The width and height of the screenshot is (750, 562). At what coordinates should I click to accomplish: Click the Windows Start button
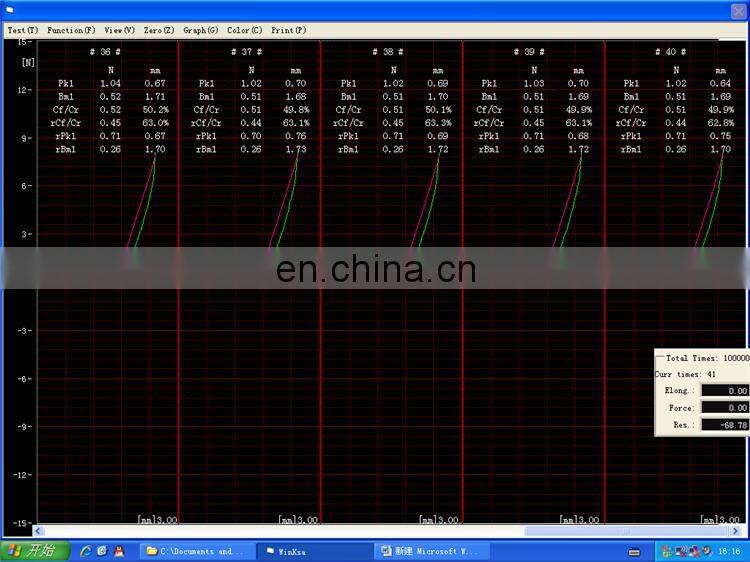(34, 551)
